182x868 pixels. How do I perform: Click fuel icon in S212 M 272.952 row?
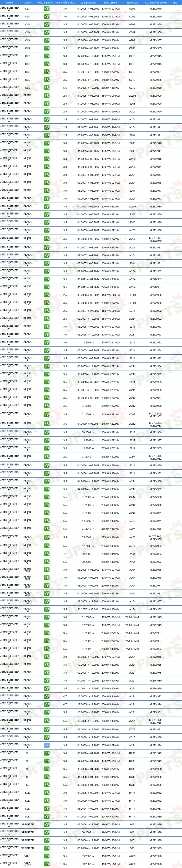coord(47,342)
